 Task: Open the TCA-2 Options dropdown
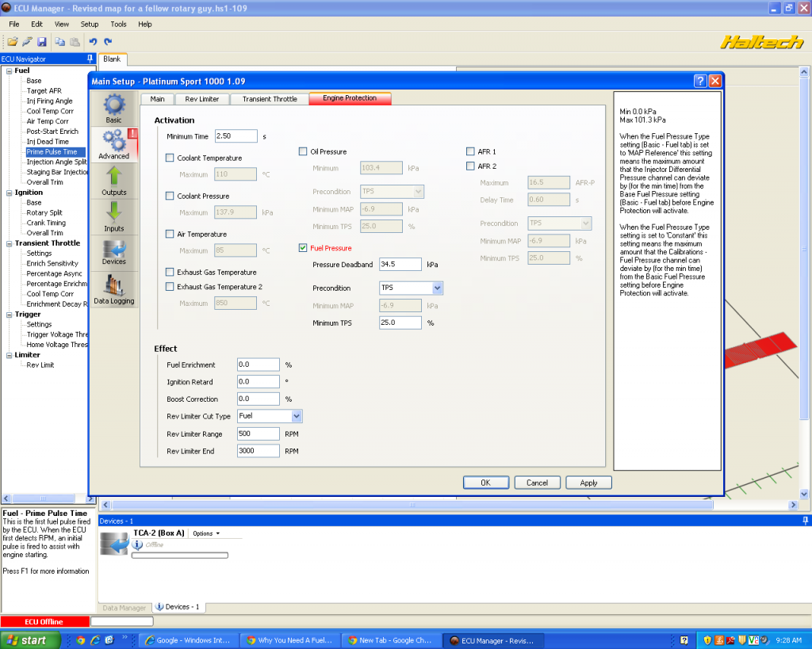pos(206,533)
